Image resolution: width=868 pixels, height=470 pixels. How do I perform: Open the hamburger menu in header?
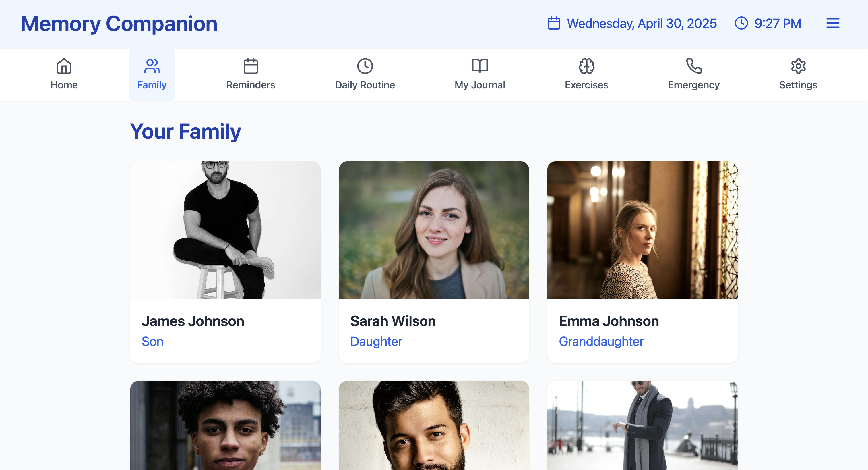[833, 23]
